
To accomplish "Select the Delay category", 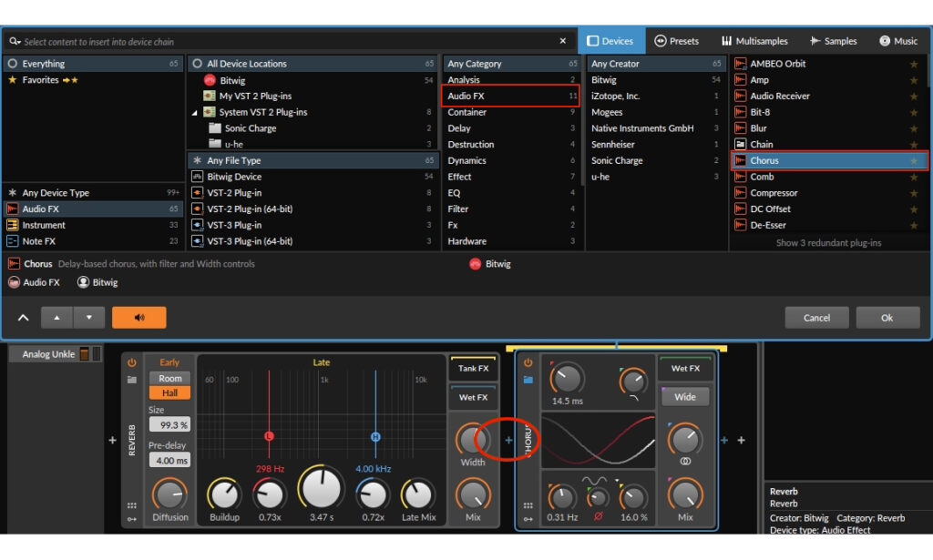I will coord(511,128).
